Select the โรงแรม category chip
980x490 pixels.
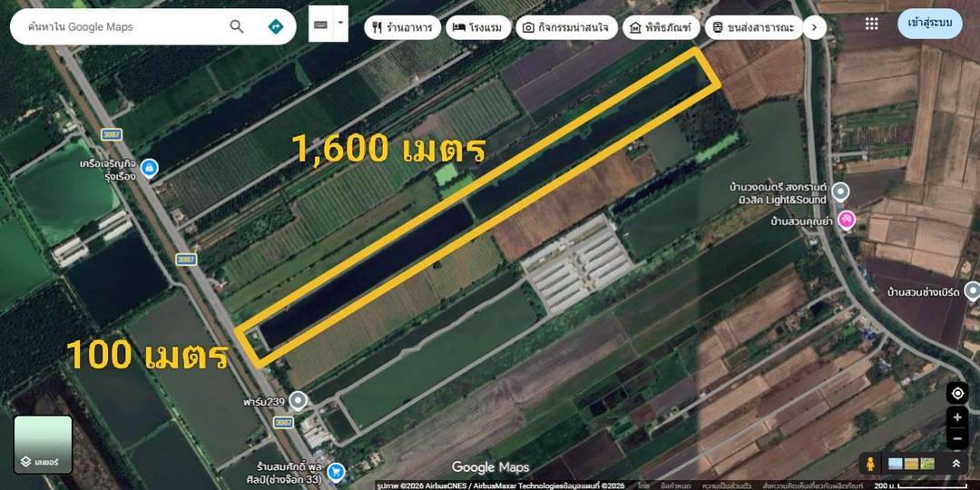click(478, 27)
